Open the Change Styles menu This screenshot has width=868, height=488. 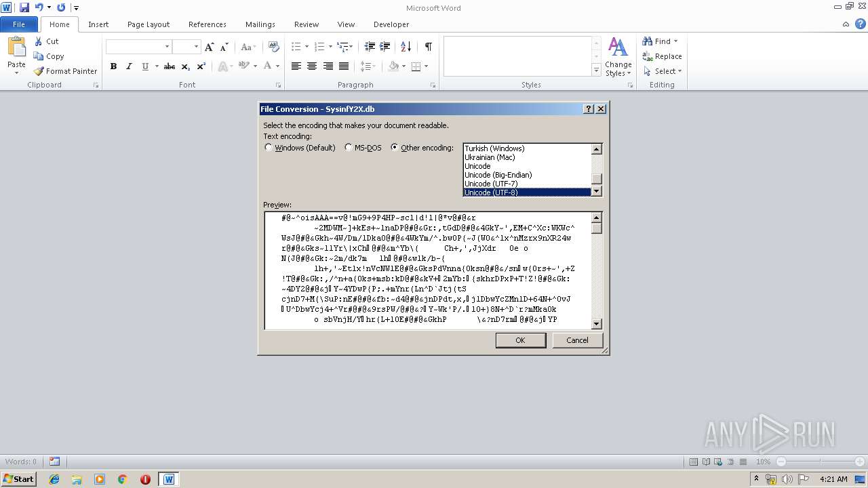coord(618,57)
